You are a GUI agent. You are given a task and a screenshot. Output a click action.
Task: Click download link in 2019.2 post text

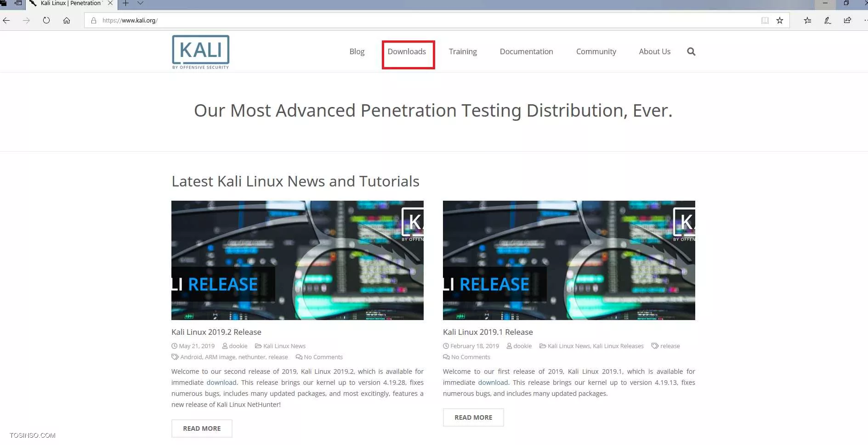point(221,383)
